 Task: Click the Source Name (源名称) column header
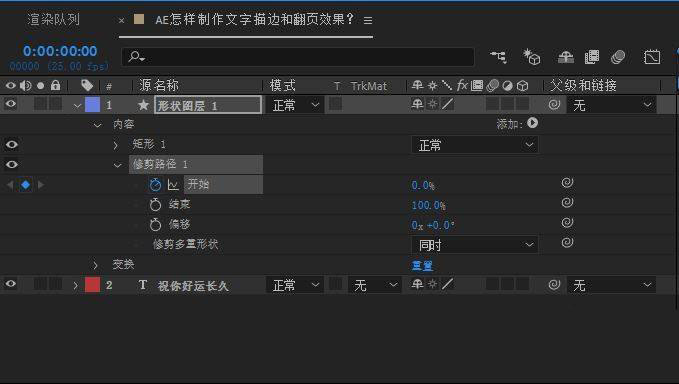[x=159, y=85]
